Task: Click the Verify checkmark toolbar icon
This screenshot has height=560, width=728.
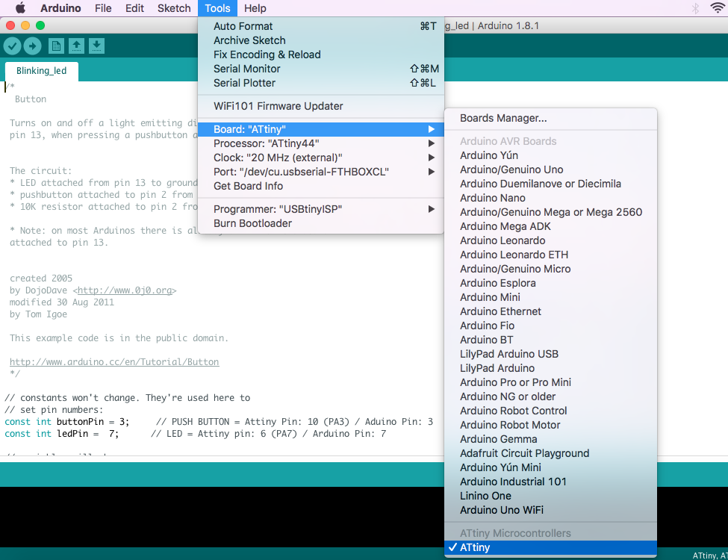Action: [x=13, y=46]
